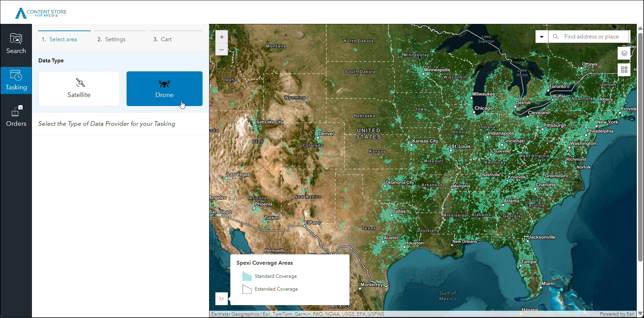This screenshot has width=644, height=318.
Task: Open the Orders panel in sidebar
Action: [16, 116]
